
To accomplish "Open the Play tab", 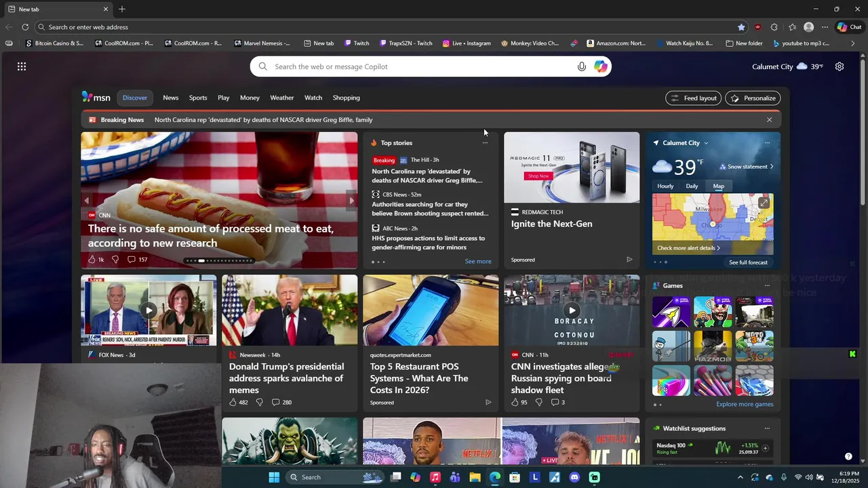I will 223,98.
